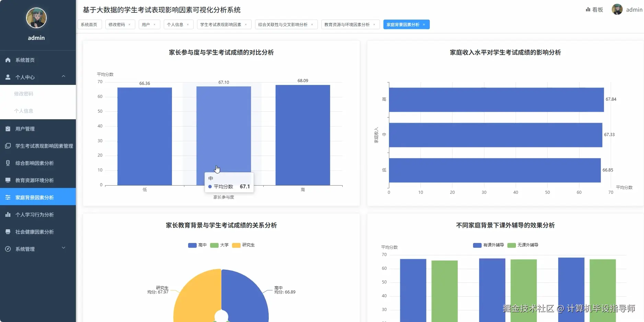Open 用户管理 in the sidebar
Image resolution: width=644 pixels, height=322 pixels.
click(38, 129)
